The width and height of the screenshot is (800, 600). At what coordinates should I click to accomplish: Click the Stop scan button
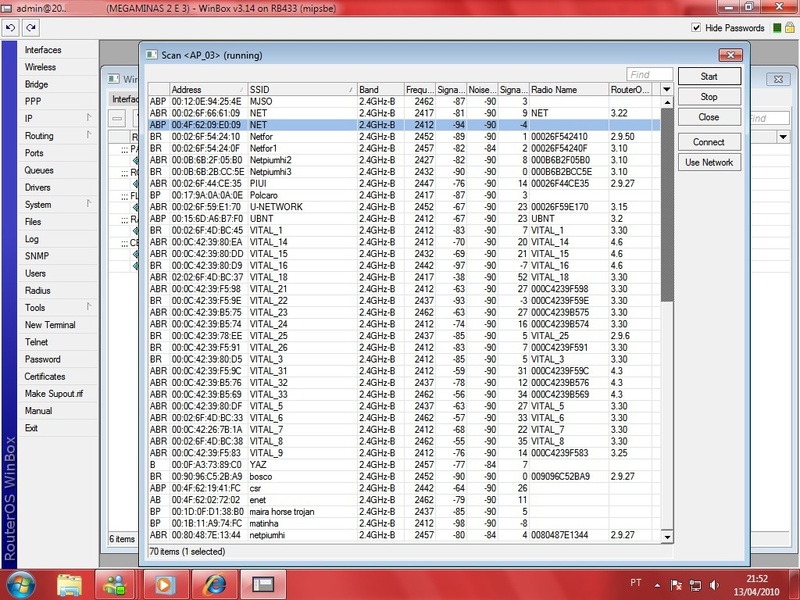[x=708, y=97]
